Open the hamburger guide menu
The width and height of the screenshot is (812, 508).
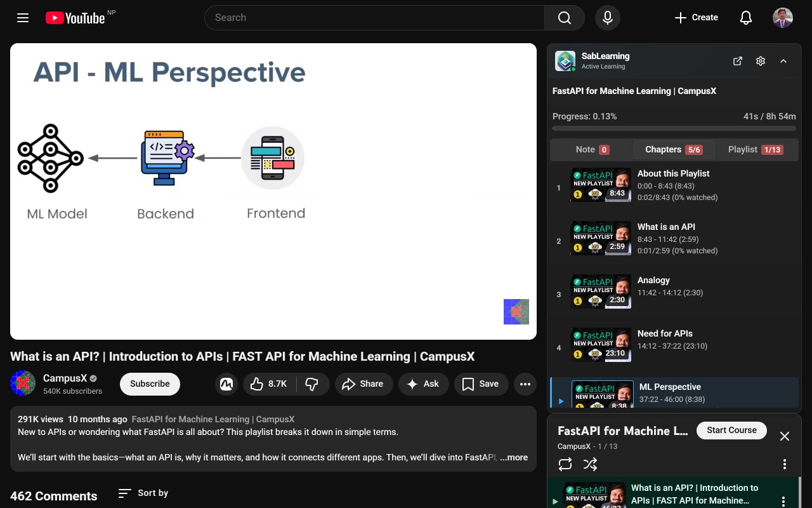pyautogui.click(x=23, y=18)
